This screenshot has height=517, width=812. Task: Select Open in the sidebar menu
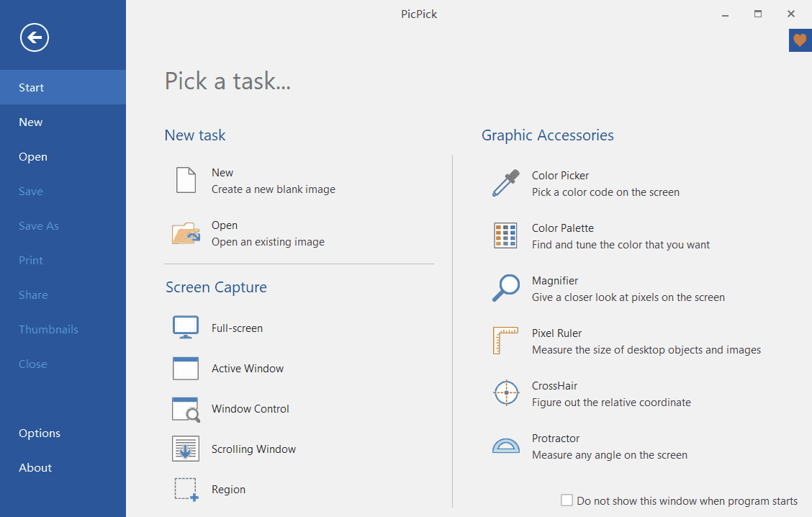point(63,157)
